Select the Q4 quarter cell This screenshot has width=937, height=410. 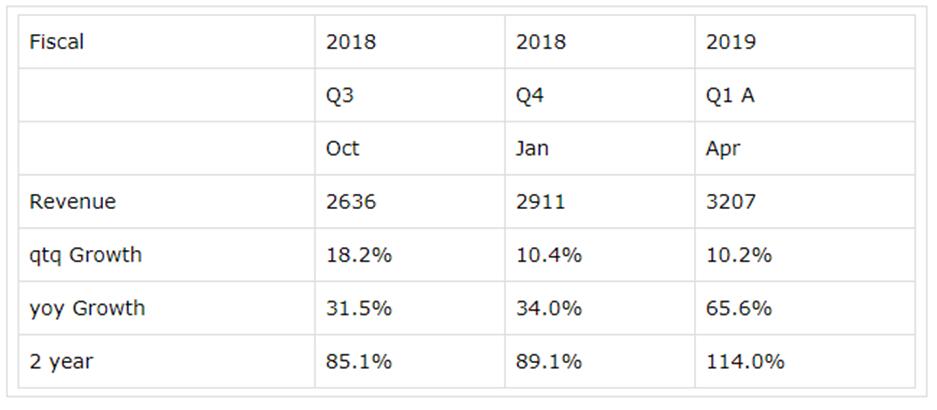(530, 96)
